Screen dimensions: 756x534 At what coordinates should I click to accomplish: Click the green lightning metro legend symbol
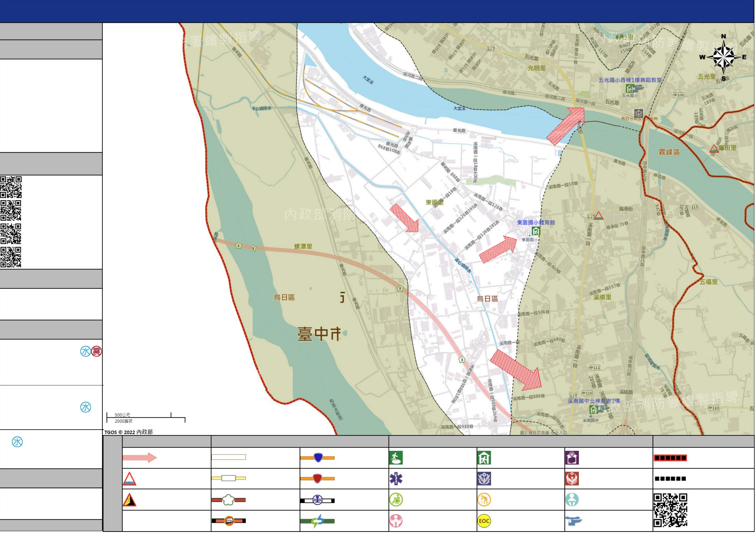pos(317,521)
